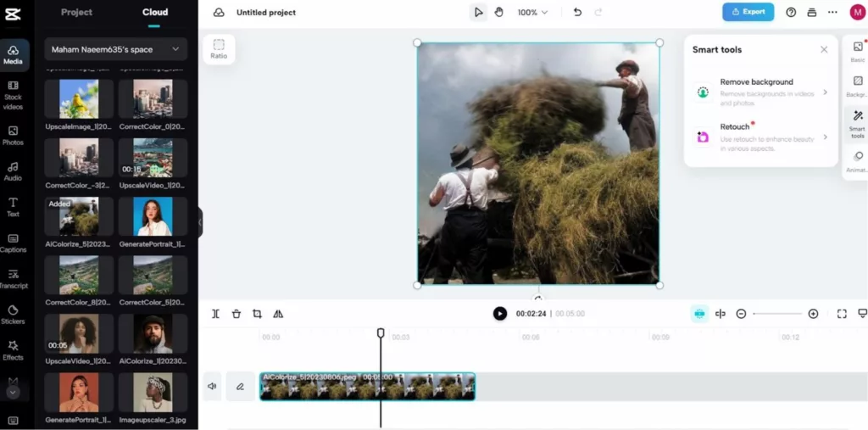Delete selected clip with trash icon

(x=236, y=314)
